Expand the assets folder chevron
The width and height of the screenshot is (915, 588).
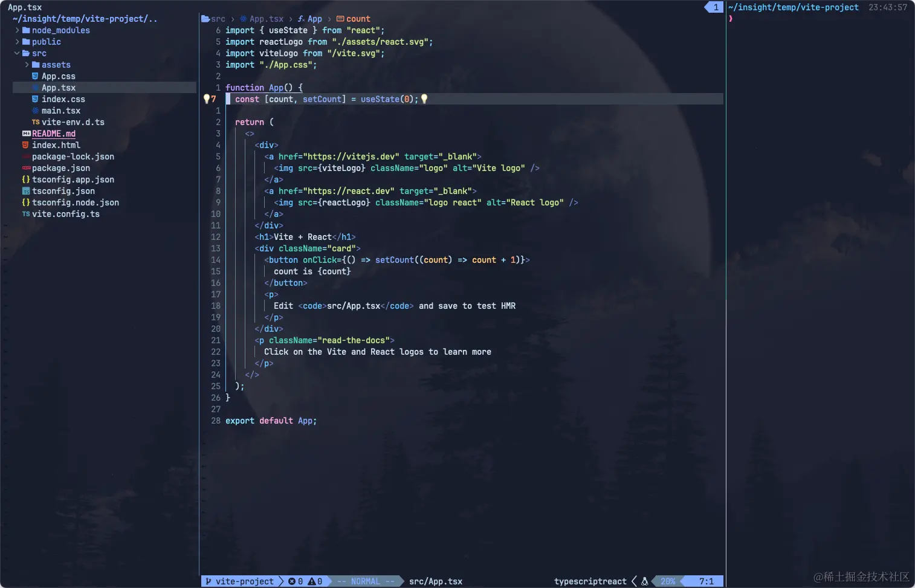point(27,65)
